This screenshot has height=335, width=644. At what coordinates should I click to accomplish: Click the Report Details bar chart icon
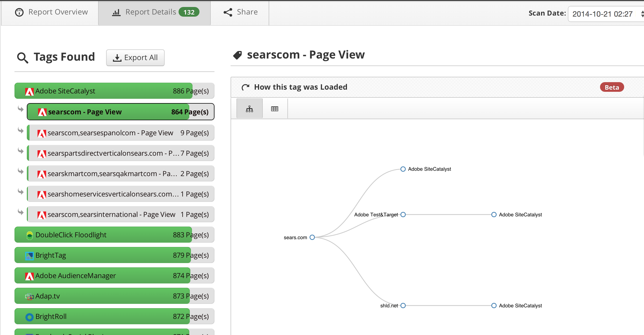click(116, 12)
